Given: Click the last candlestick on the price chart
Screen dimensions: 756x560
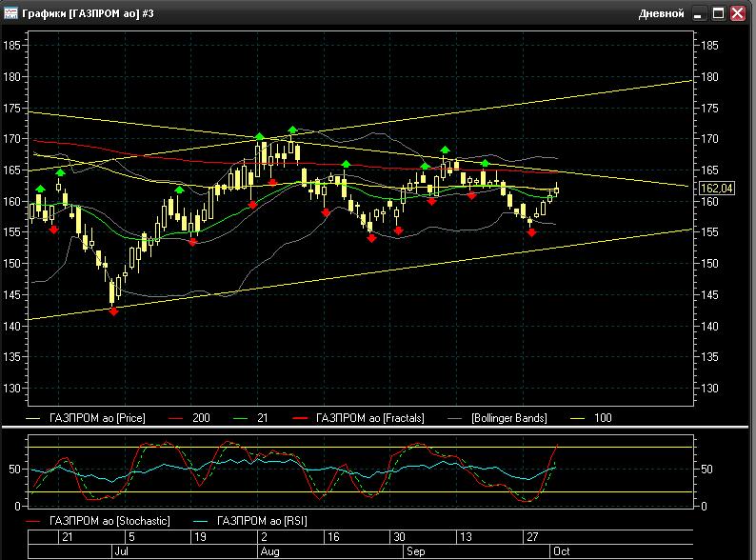Looking at the screenshot, I should [x=556, y=190].
